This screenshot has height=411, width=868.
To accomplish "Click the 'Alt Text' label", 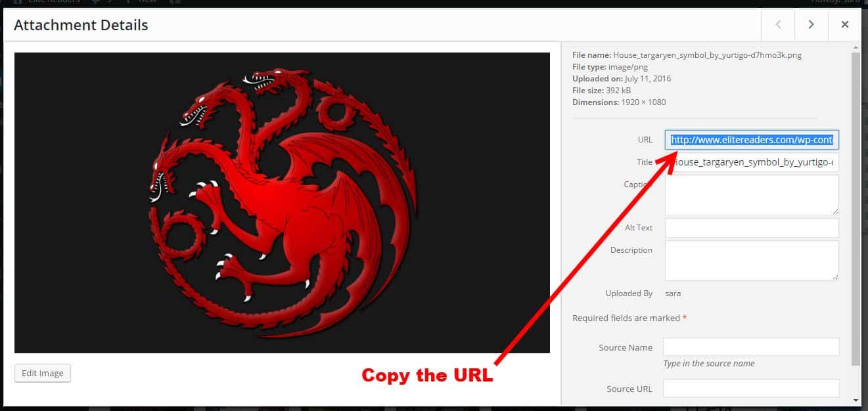I will (x=639, y=228).
